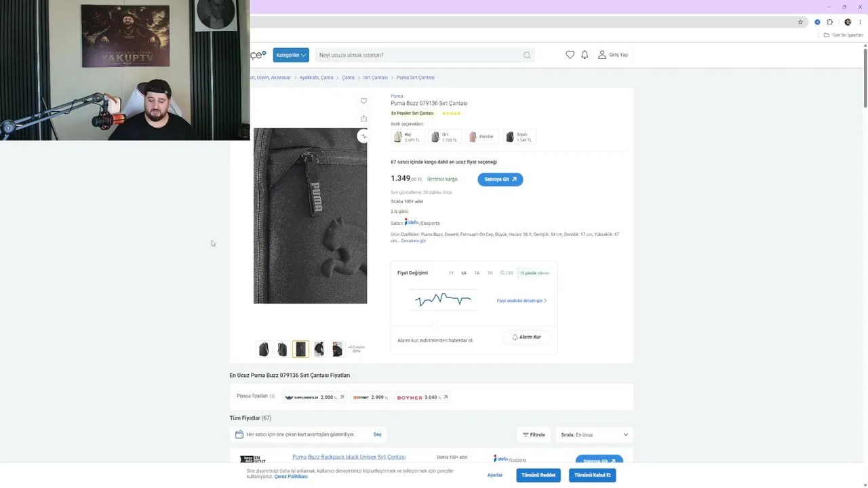
Task: Click the top 'Satıcıya Git' button
Action: click(x=500, y=179)
